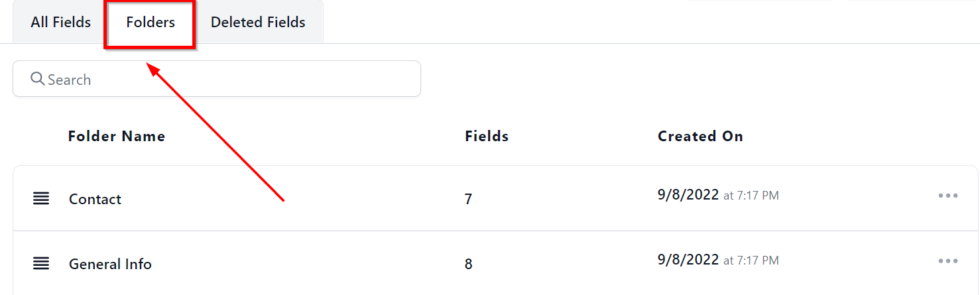Select the Folders tab
980x295 pixels.
tap(151, 22)
